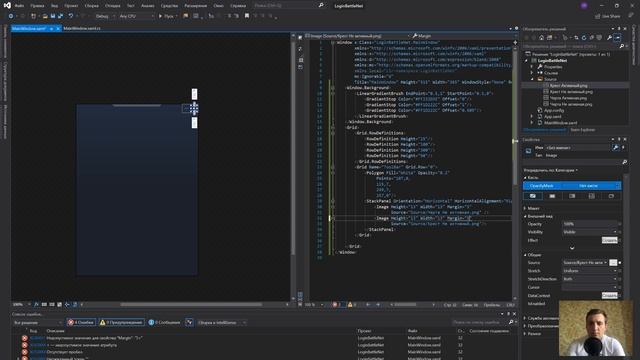
Task: Open the Сборка menu
Action: [91, 6]
